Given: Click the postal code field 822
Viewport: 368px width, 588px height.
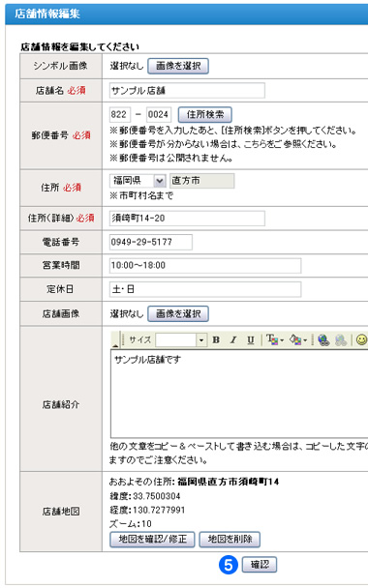Looking at the screenshot, I should coord(120,114).
